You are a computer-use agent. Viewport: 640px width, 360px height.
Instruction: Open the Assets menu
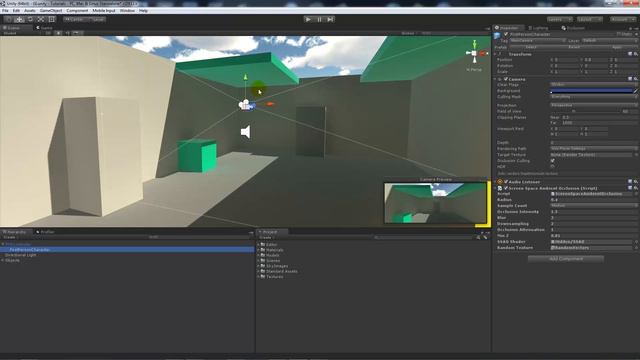[x=29, y=11]
